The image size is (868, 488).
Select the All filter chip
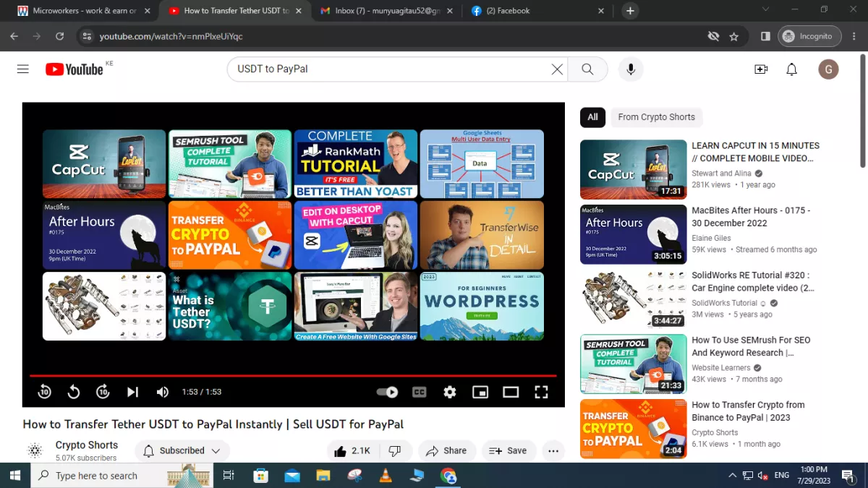tap(592, 117)
